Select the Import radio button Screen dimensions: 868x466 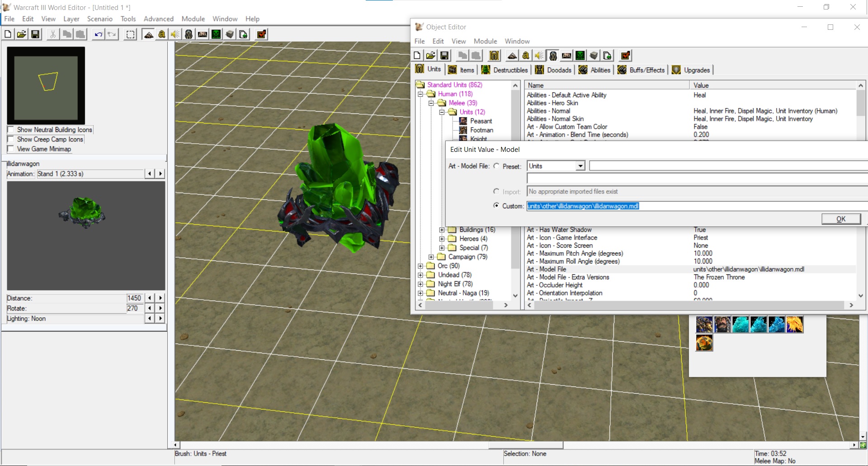coord(496,192)
